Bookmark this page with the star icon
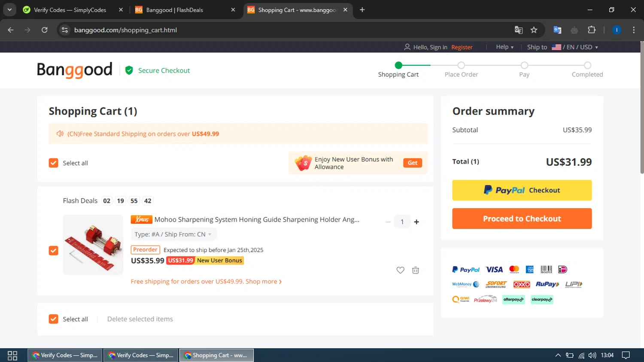Image resolution: width=644 pixels, height=362 pixels. click(x=534, y=30)
